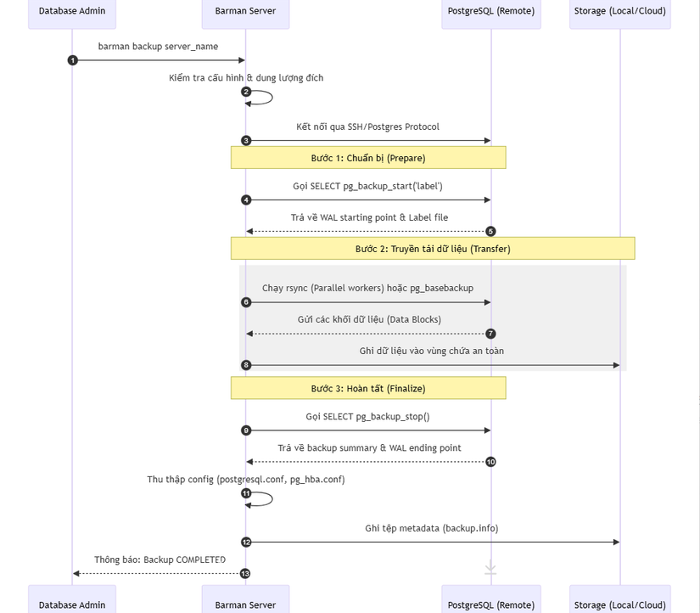Click the step 13 number marker

tap(246, 573)
